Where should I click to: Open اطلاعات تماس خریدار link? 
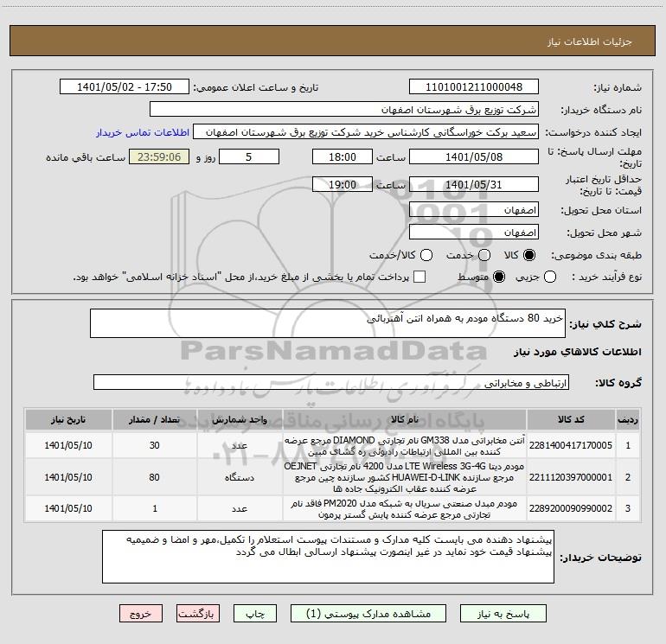pos(143,132)
